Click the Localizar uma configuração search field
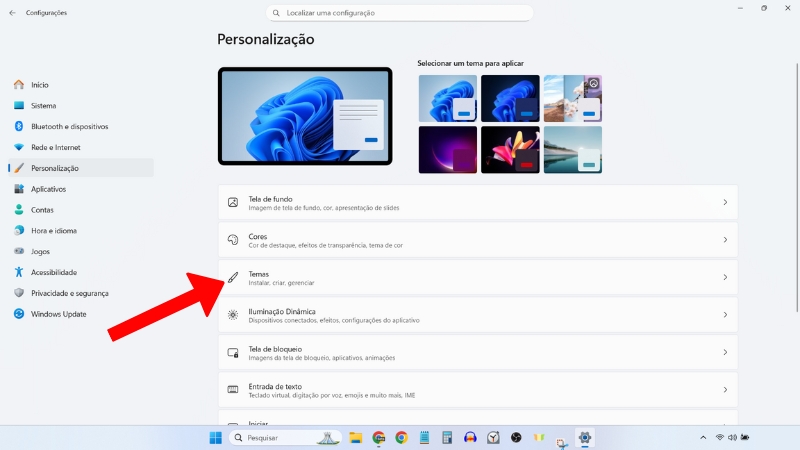This screenshot has height=450, width=800. pyautogui.click(x=400, y=13)
